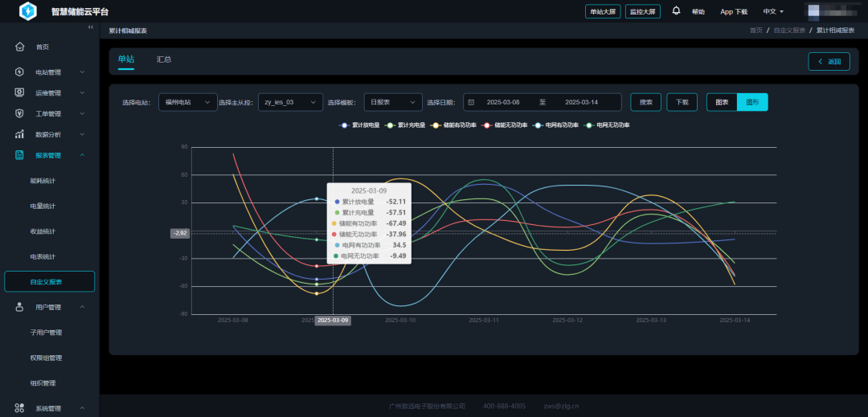Open the 日报表 template dropdown

(393, 102)
